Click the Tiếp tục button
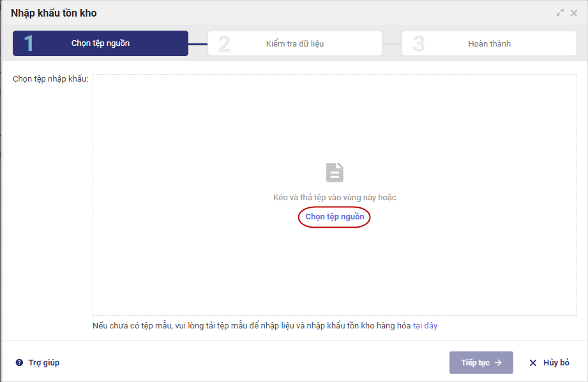Image resolution: width=588 pixels, height=382 pixels. click(x=481, y=362)
